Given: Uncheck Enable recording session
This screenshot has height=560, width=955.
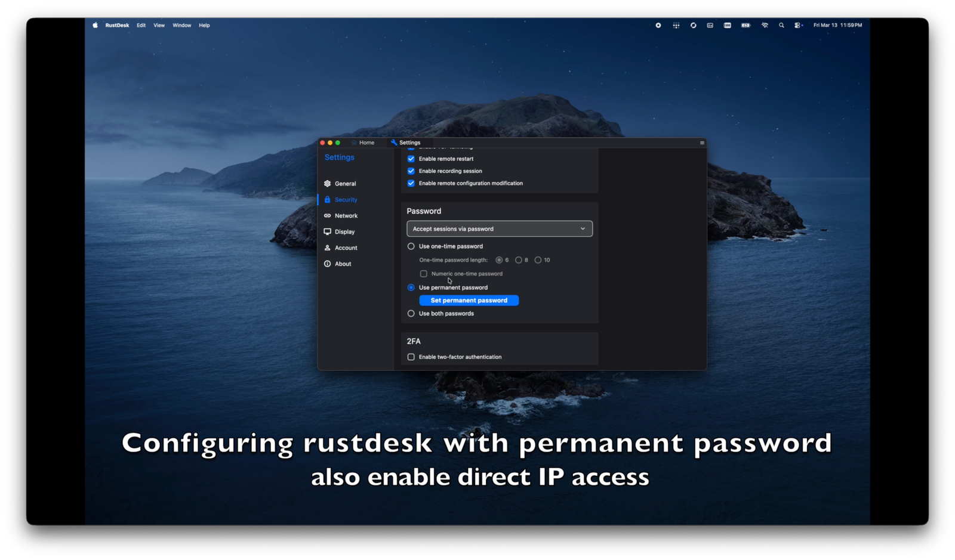Looking at the screenshot, I should [411, 171].
